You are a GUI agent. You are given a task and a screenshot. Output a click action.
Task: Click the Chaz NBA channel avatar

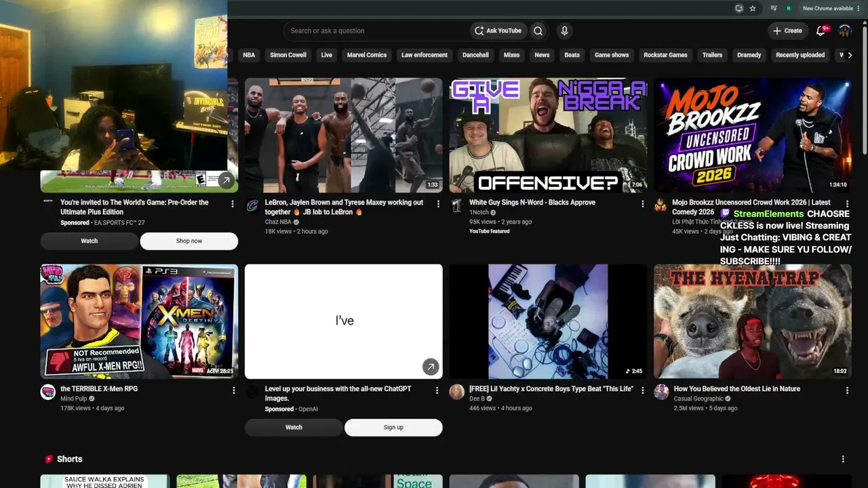pos(252,205)
